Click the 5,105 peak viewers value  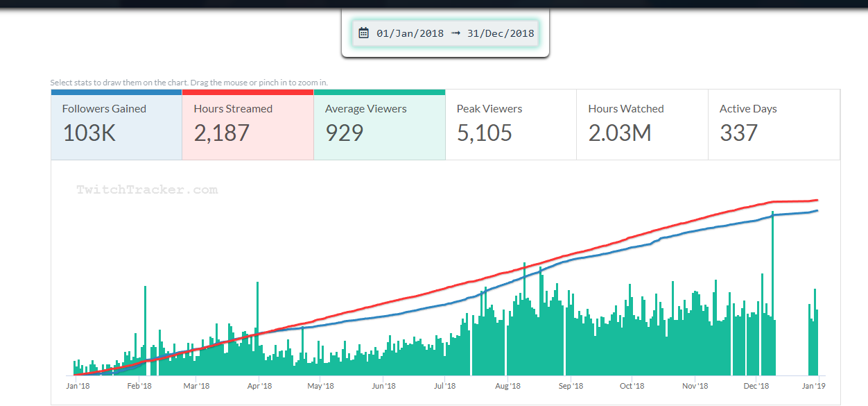pos(485,133)
